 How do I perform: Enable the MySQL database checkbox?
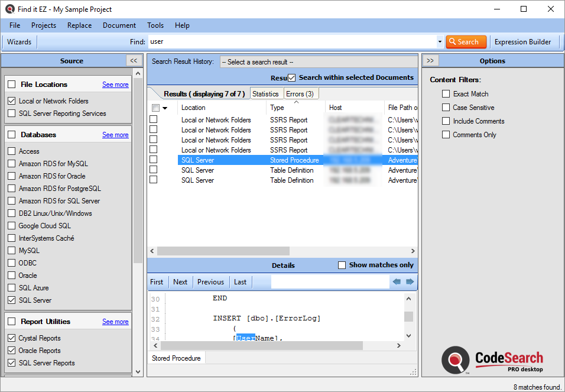tap(12, 250)
